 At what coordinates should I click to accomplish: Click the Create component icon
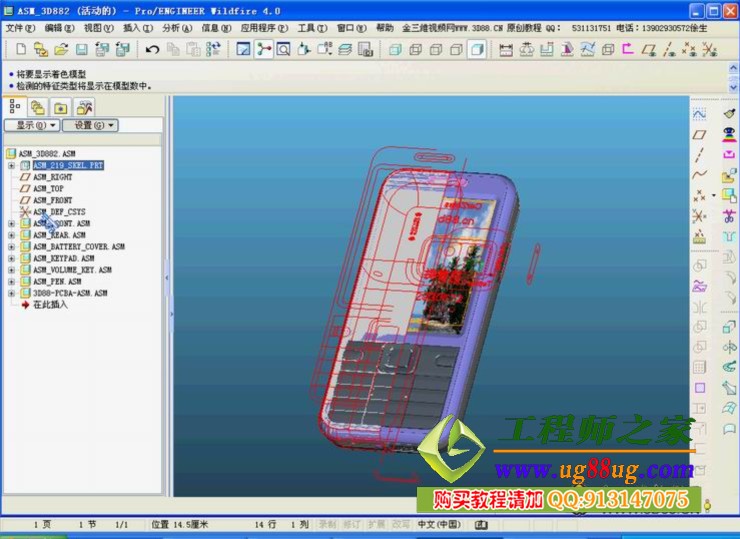coord(729,195)
